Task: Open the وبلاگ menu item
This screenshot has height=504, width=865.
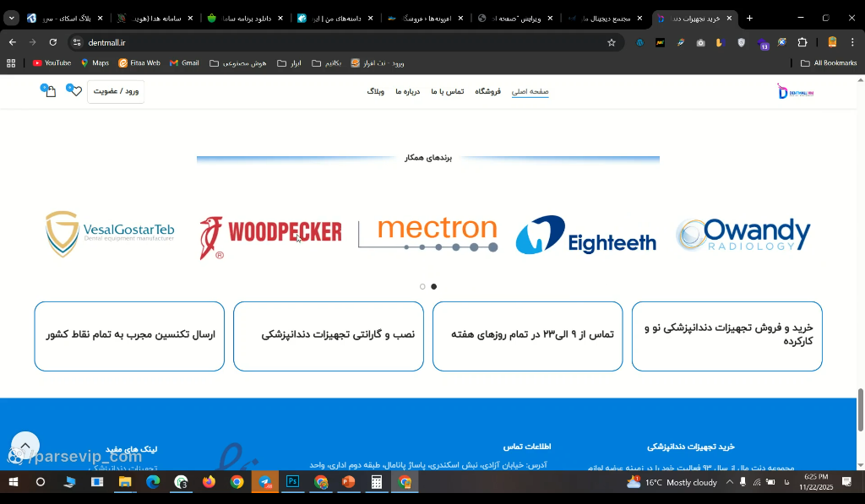Action: [x=376, y=91]
